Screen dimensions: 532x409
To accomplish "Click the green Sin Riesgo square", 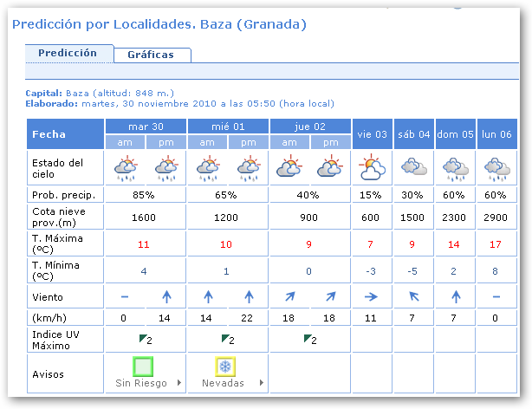I will tap(146, 366).
